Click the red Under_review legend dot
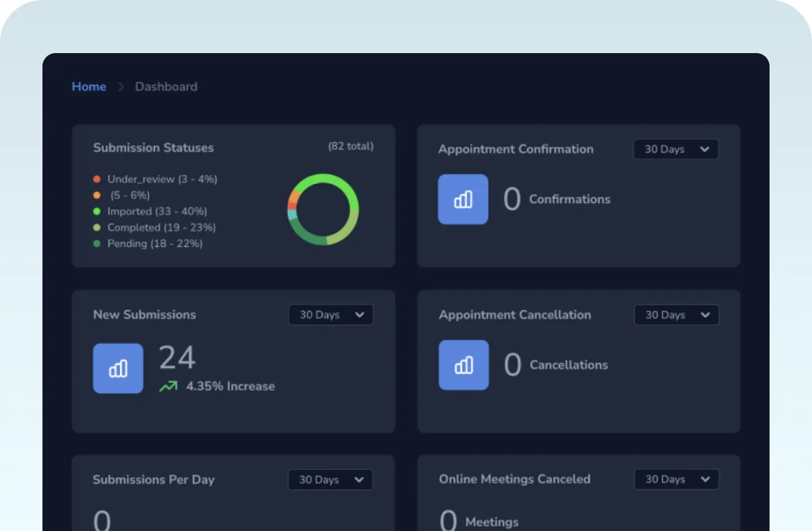The width and height of the screenshot is (812, 531). (97, 179)
